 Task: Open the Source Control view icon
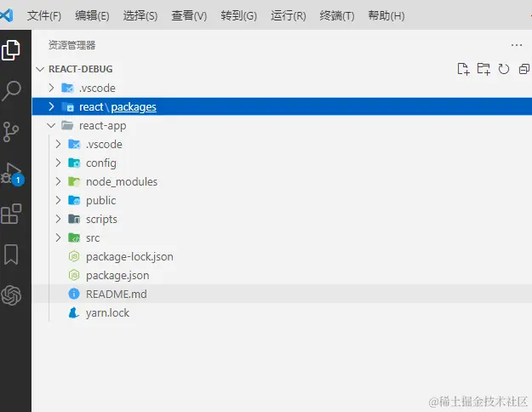pos(11,132)
